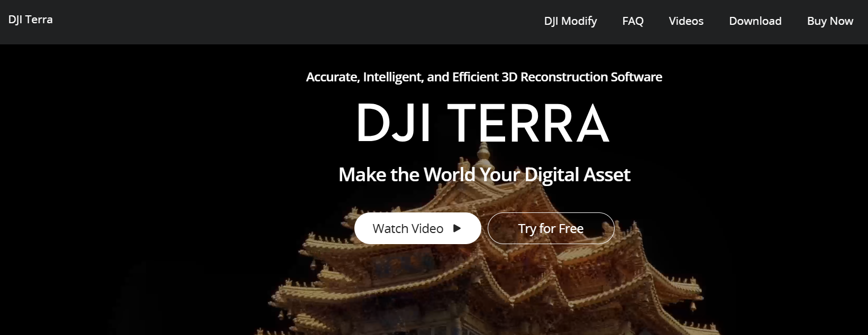Screen dimensions: 868x335
Task: Go to the FAQ page
Action: coord(633,21)
